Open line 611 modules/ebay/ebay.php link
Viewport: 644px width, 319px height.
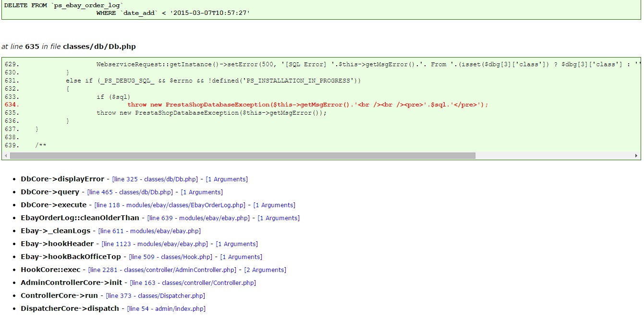pyautogui.click(x=149, y=231)
